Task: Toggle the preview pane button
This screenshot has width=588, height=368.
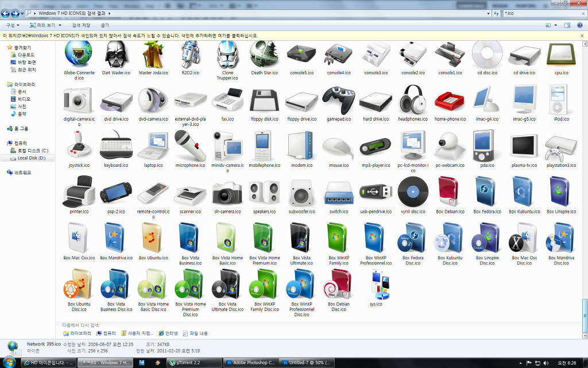Action: point(567,25)
